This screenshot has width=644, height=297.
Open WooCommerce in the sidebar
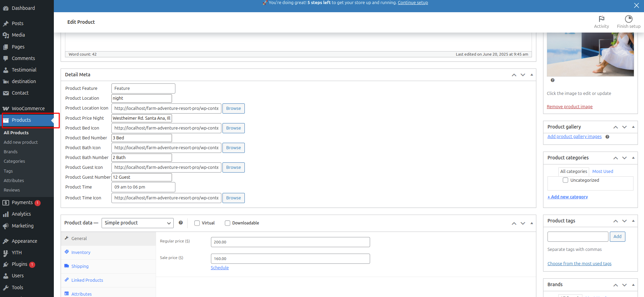28,108
